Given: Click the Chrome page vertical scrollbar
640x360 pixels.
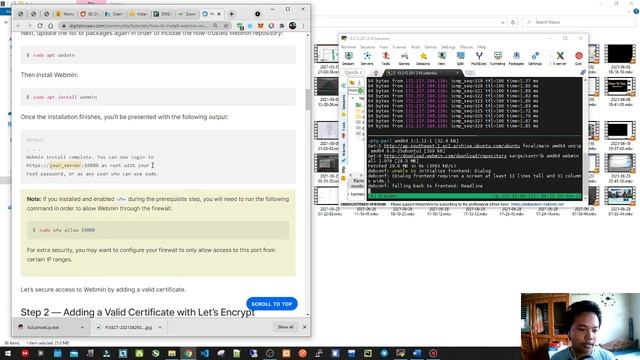Looking at the screenshot, I should pos(308,100).
